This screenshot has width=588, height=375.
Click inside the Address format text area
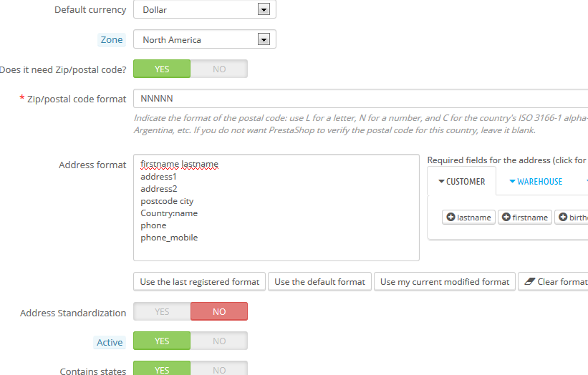[276, 208]
